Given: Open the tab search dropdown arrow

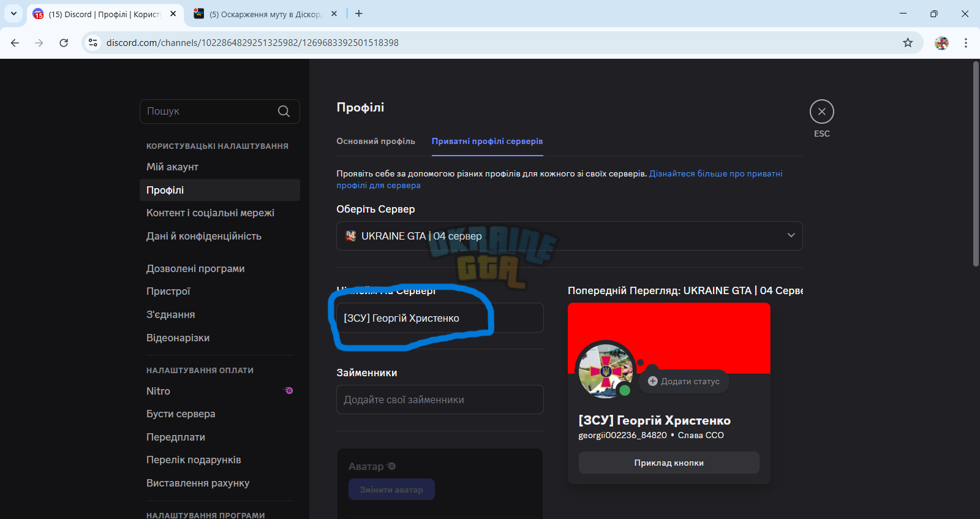Looking at the screenshot, I should (13, 13).
